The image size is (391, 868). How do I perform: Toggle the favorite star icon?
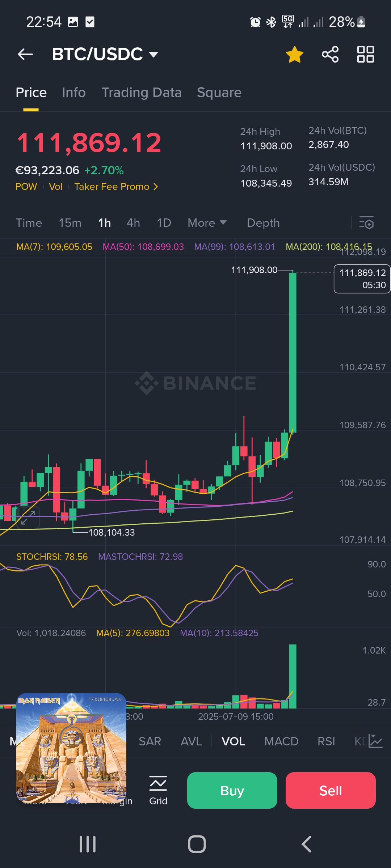coord(294,54)
